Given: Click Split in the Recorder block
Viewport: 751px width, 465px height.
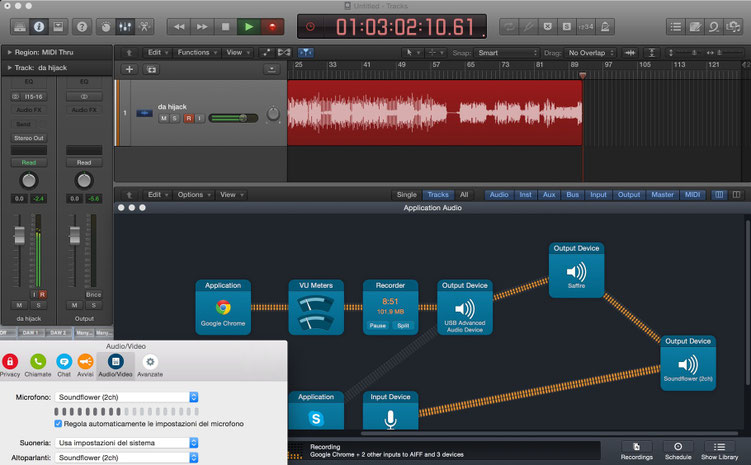Looking at the screenshot, I should coord(403,326).
